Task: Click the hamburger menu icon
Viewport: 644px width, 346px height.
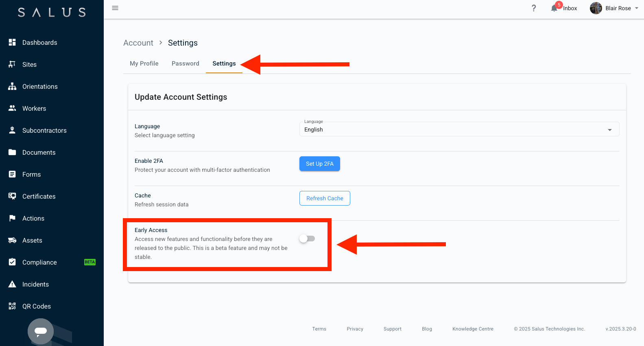Action: [115, 8]
